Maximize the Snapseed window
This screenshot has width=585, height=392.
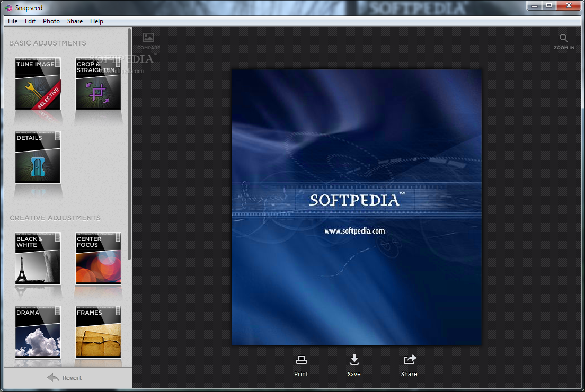point(549,6)
